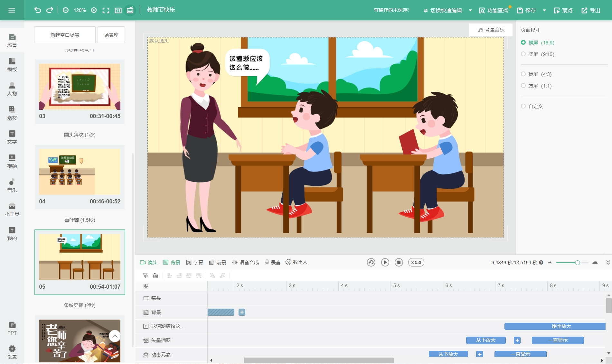Click the grid icon at timeline header
Viewport: 612px width, 364px height.
click(146, 286)
